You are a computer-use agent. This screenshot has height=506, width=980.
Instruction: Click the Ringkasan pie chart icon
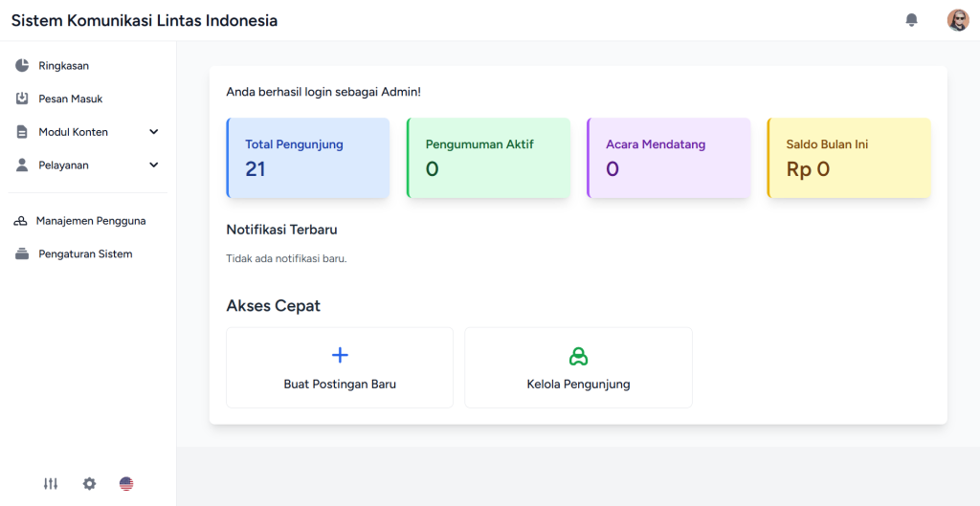coord(22,66)
